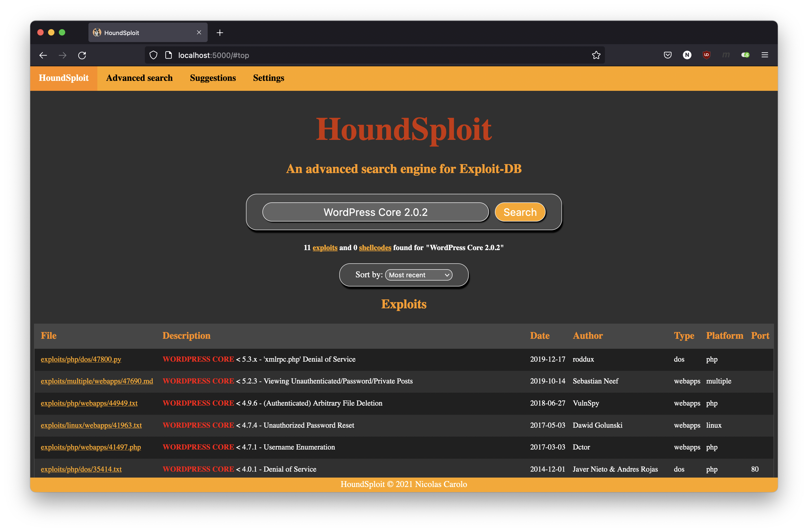
Task: Click the footer copyright Nicolas Carolo text
Action: click(404, 485)
